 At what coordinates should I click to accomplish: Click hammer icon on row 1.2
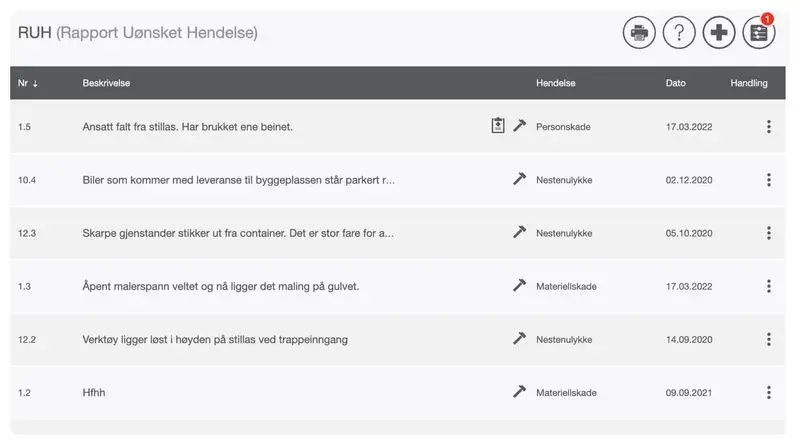coord(519,392)
